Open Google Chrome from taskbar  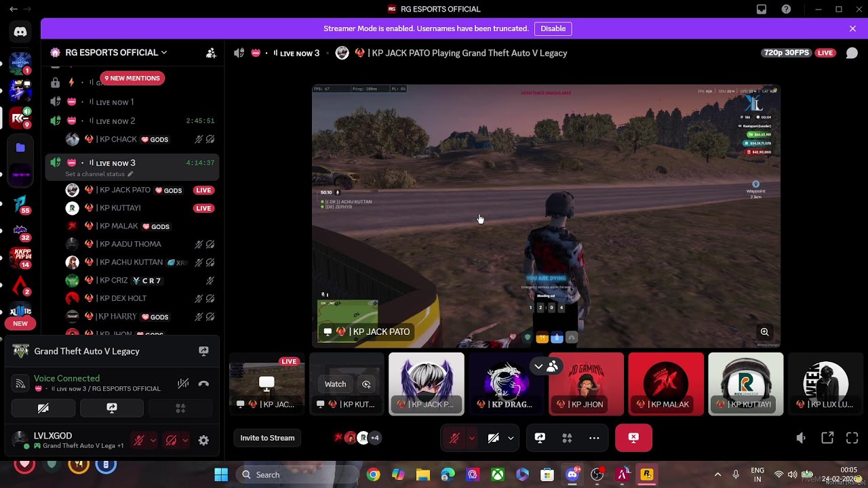pos(373,474)
